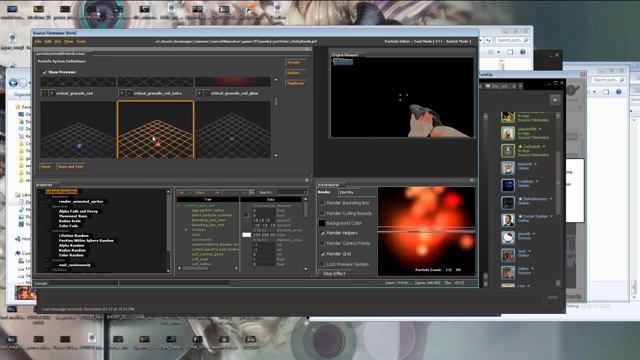Enable Render Bounding Box

coord(322,203)
